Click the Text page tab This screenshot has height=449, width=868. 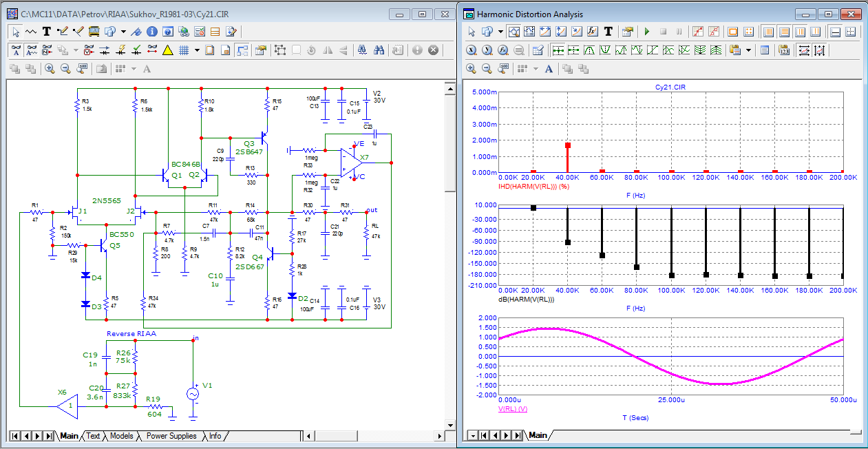click(93, 436)
